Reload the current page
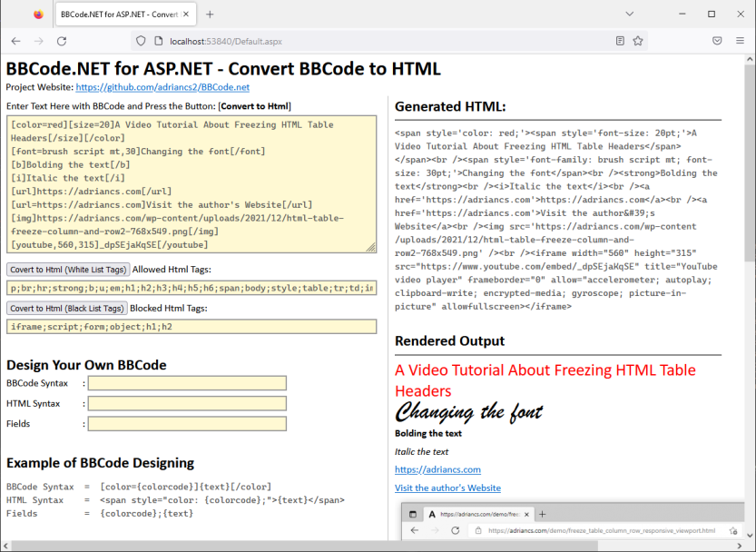The width and height of the screenshot is (756, 552). tap(62, 41)
